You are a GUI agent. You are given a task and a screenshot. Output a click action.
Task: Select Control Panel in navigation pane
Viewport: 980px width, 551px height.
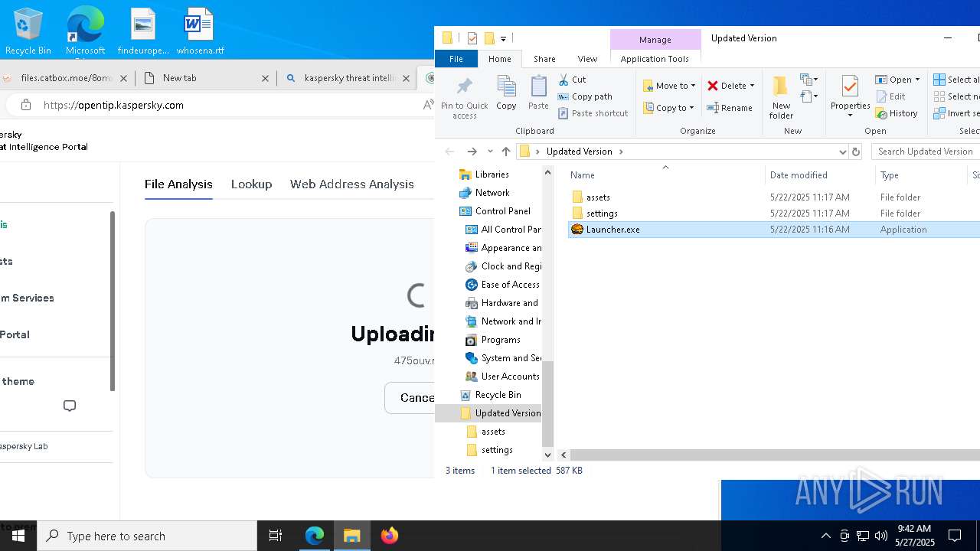coord(502,211)
